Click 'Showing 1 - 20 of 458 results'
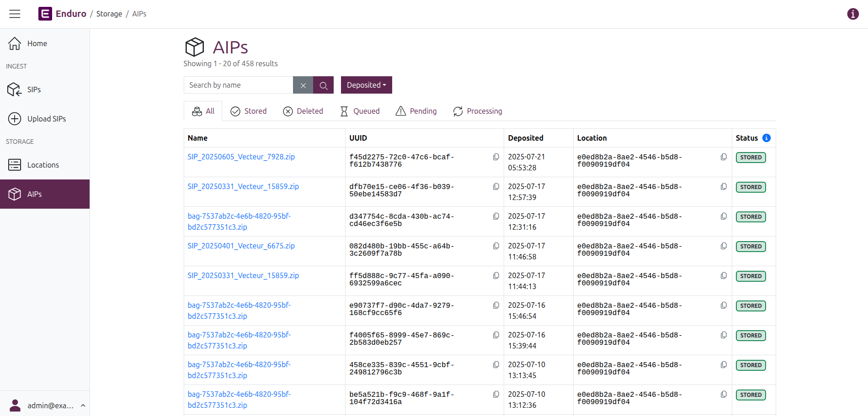 pyautogui.click(x=230, y=63)
